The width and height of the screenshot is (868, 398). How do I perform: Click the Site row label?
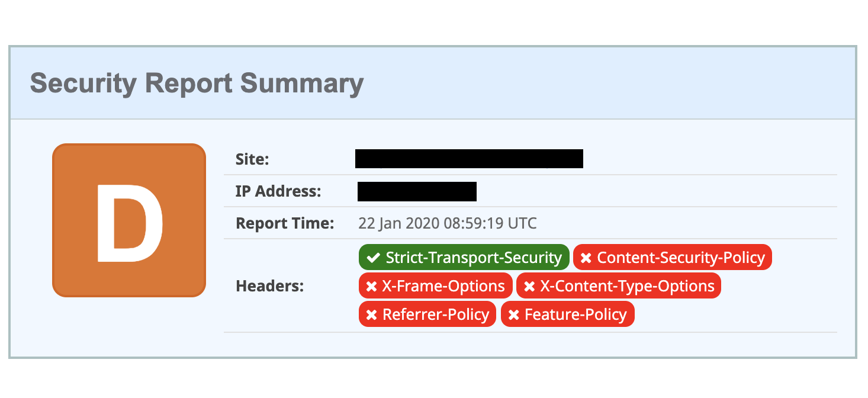[x=252, y=159]
